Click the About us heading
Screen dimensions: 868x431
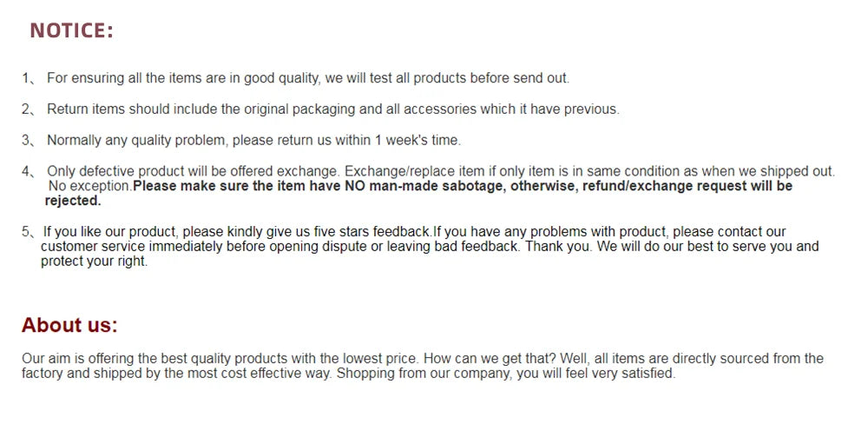pyautogui.click(x=69, y=325)
